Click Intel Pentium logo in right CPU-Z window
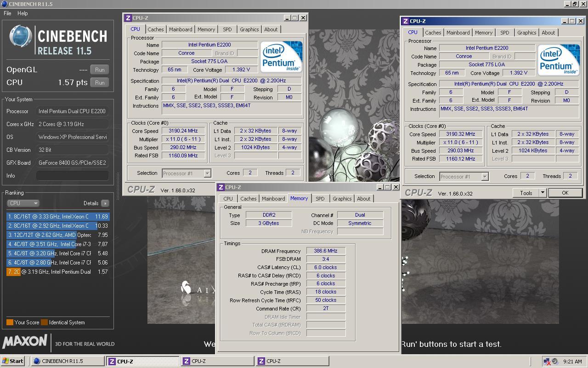This screenshot has height=368, width=588. [559, 60]
